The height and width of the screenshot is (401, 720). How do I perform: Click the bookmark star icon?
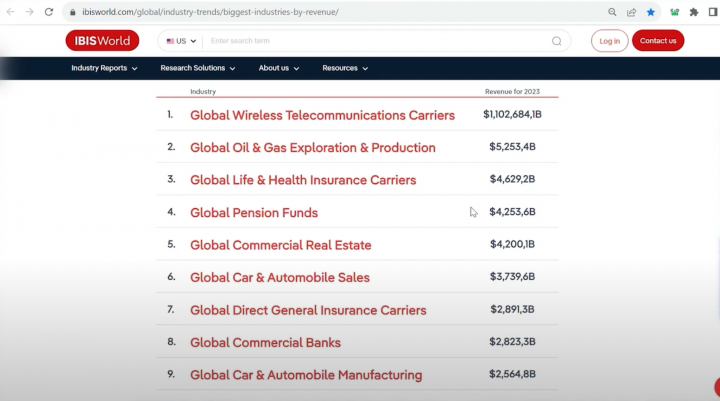(x=651, y=12)
